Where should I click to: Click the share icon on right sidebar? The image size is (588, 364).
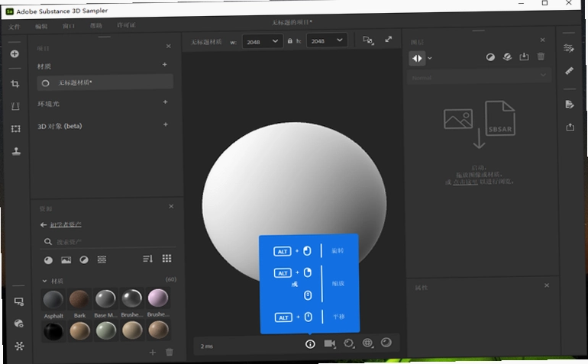click(x=570, y=127)
